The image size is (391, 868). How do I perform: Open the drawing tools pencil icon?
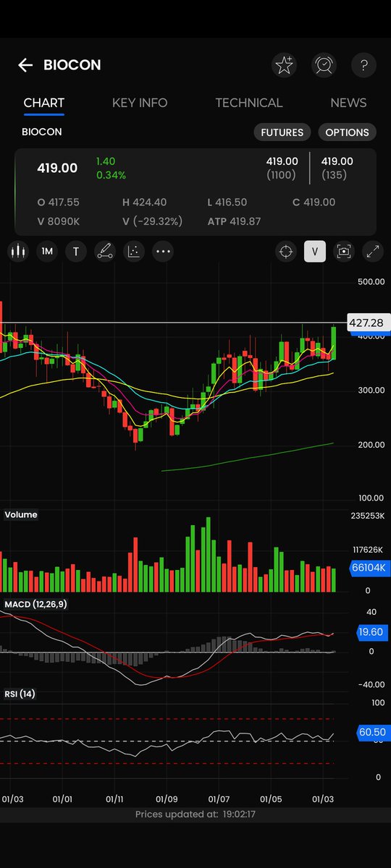(105, 252)
